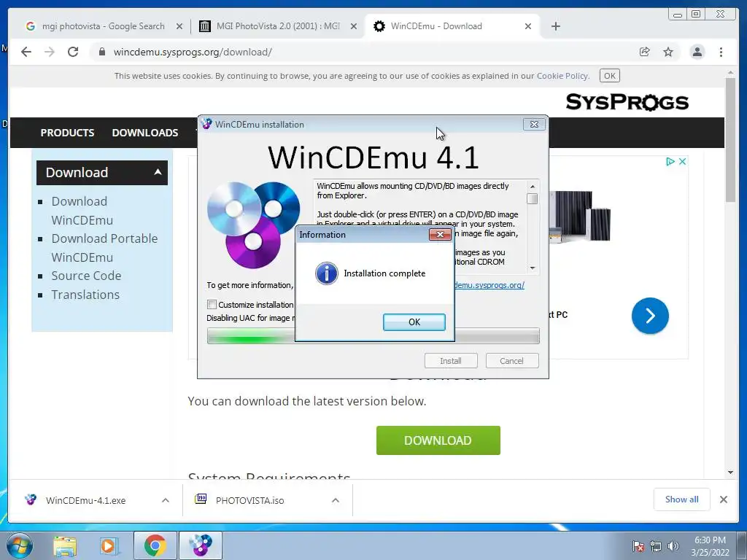Open the PHOTOVISTA.iso download item
747x560 pixels.
[x=249, y=500]
